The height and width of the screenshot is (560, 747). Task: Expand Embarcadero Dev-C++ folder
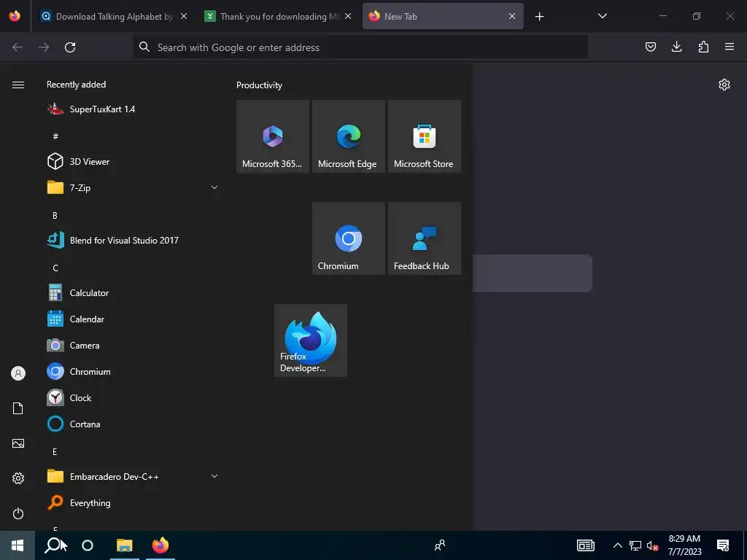click(x=131, y=476)
